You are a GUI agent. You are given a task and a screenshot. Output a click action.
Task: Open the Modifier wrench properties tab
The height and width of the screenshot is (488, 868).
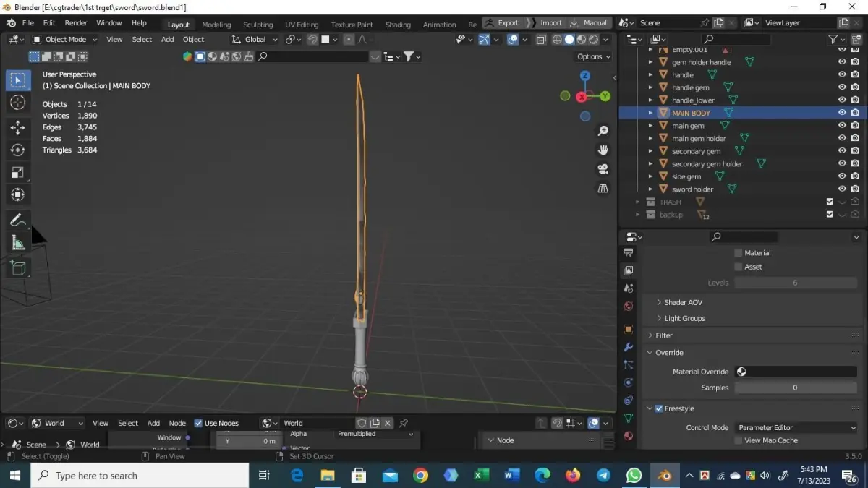pos(629,347)
